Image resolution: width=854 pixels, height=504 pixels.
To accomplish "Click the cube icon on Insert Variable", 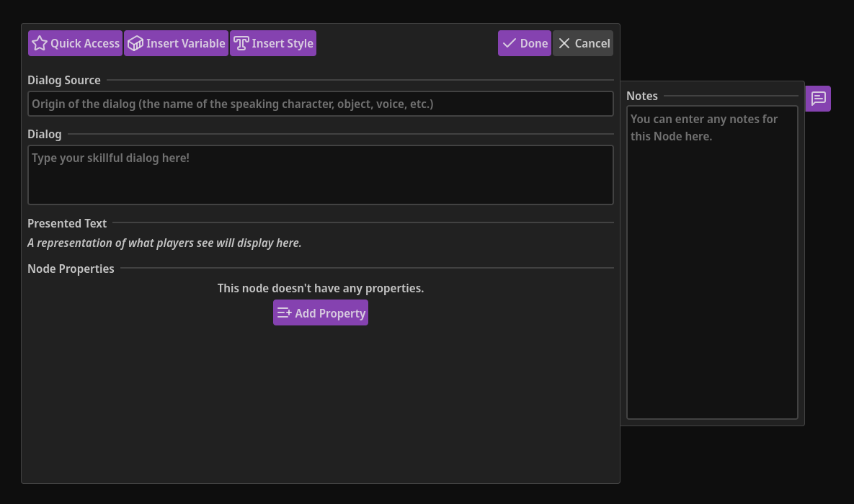I will pos(135,43).
